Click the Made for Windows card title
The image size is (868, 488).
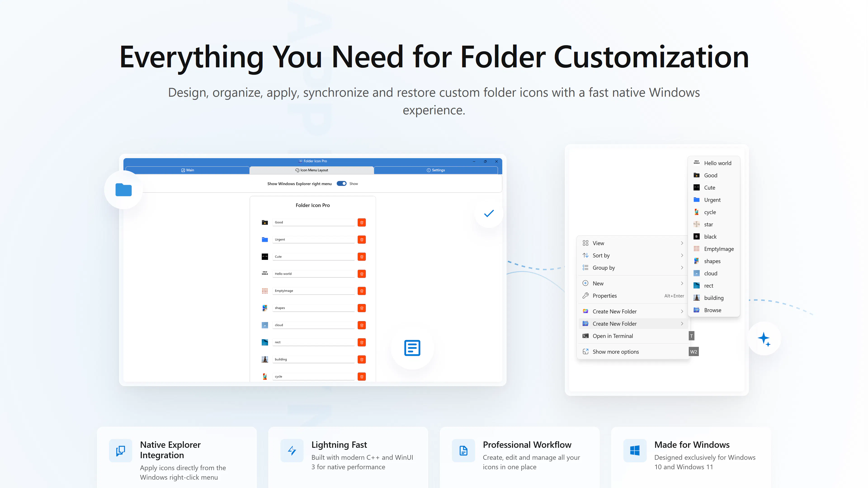(x=692, y=445)
